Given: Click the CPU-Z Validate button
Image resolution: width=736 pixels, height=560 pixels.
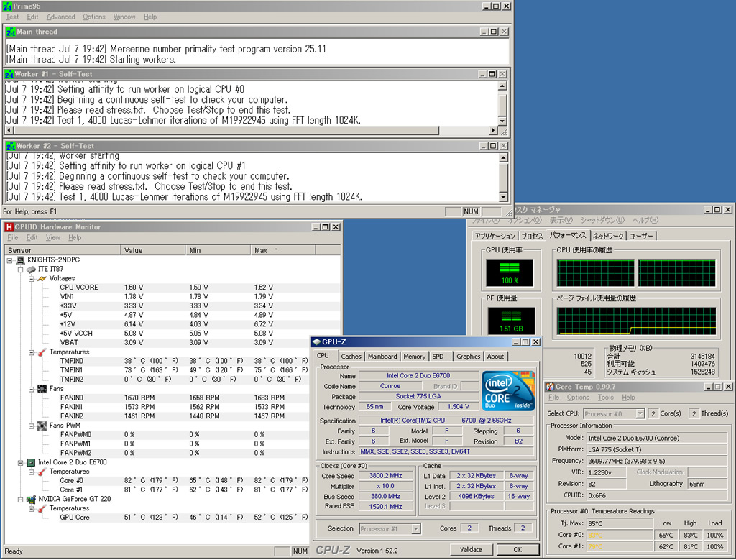Looking at the screenshot, I should coord(471,550).
